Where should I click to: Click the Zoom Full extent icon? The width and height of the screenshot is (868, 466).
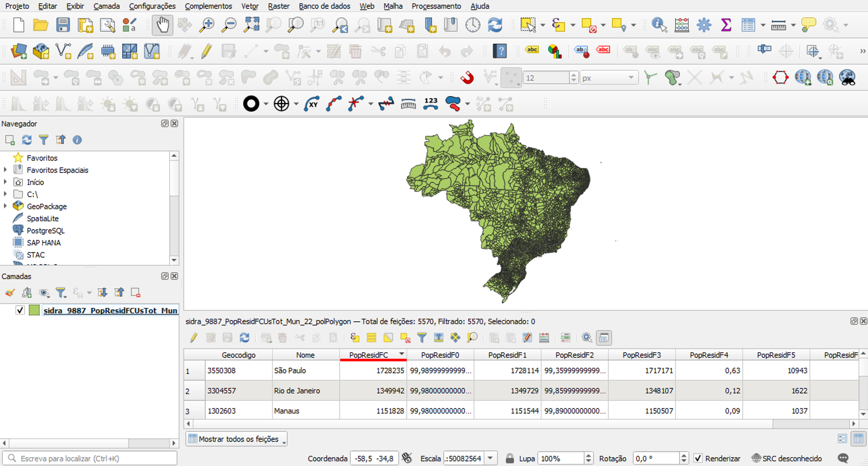click(x=251, y=25)
